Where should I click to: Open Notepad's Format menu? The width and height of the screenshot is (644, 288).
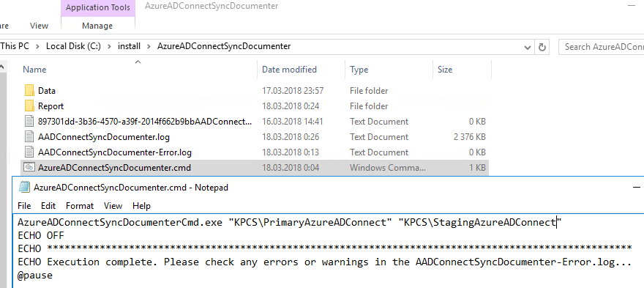(x=80, y=206)
